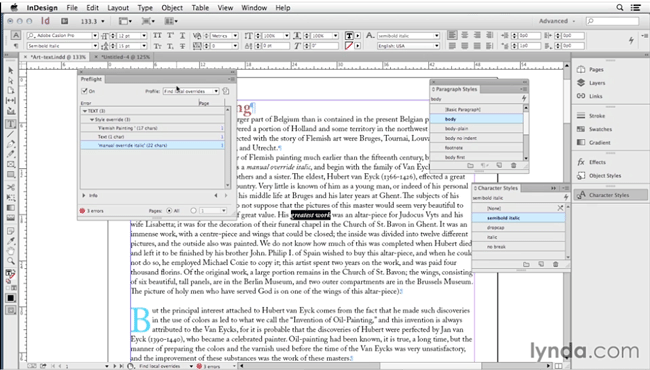650x370 pixels.
Task: Open the Object menu
Action: pos(172,7)
